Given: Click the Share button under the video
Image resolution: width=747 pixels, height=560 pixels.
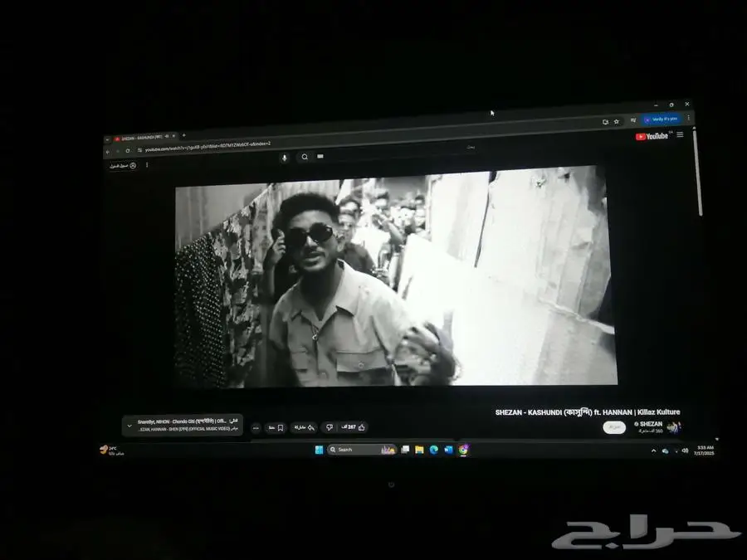Looking at the screenshot, I should click(304, 427).
